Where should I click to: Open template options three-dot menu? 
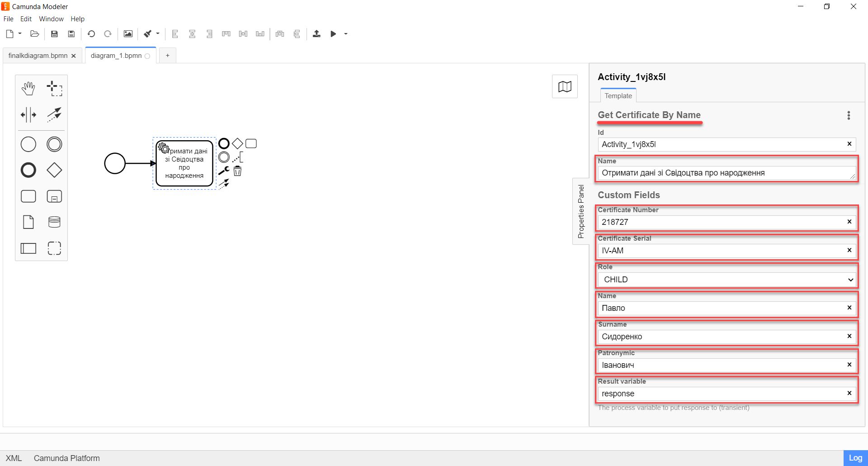849,115
